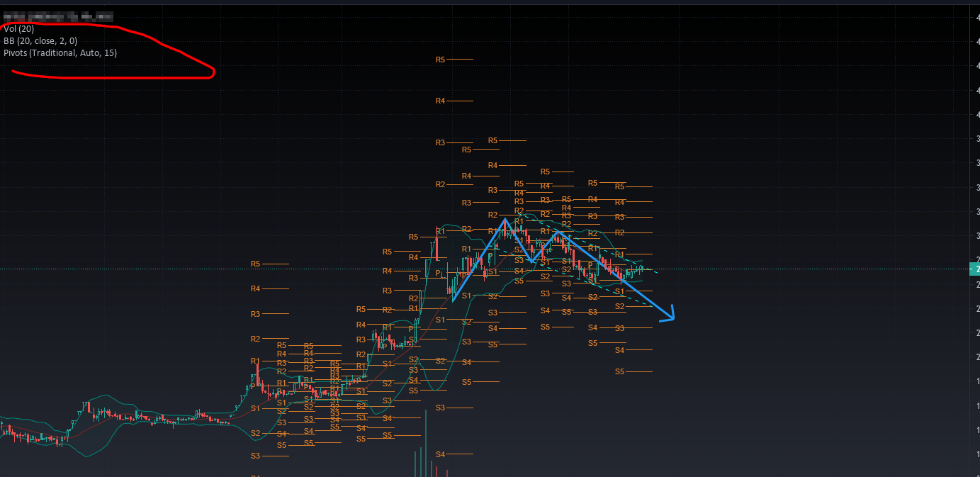Click the S1 pivot label on the far right
Viewport: 980px width, 477px height.
tap(619, 291)
